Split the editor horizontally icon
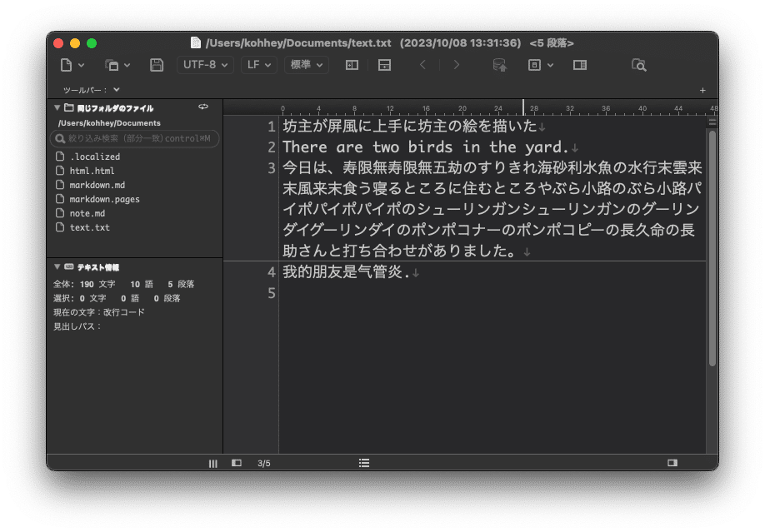This screenshot has height=532, width=765. (384, 65)
